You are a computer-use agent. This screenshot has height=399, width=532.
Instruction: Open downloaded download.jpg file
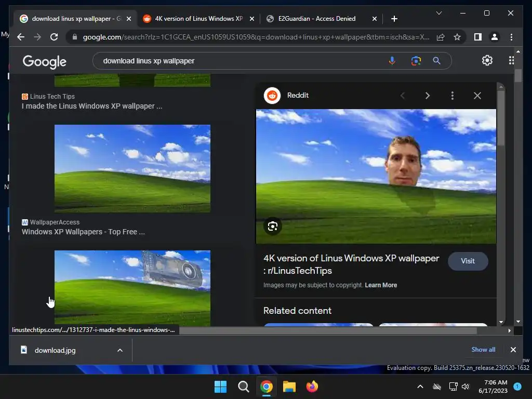(x=55, y=350)
